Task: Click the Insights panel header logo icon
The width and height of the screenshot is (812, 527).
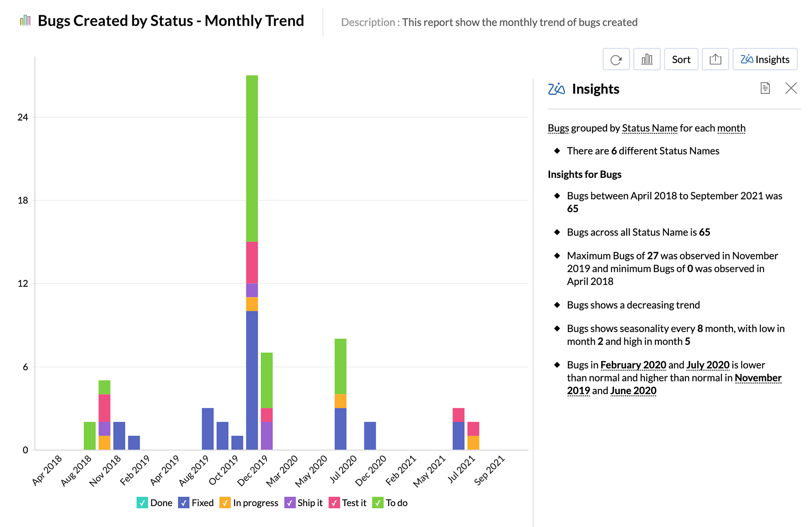Action: 556,89
